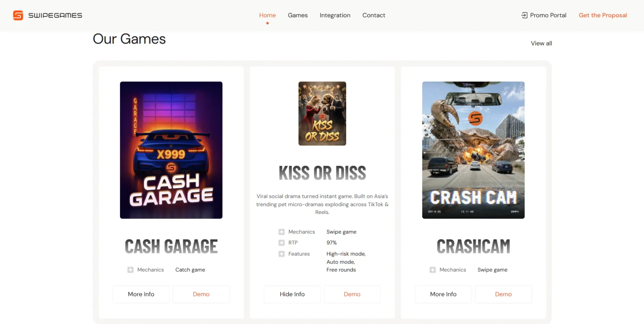Expand More Info on CrashCam card
Screen dimensions: 644x324
pos(443,294)
